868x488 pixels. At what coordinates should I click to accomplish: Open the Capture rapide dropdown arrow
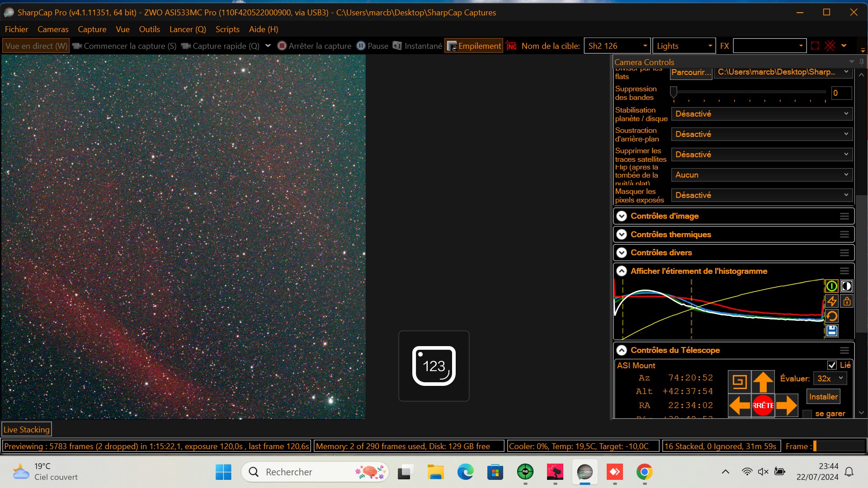pos(268,46)
